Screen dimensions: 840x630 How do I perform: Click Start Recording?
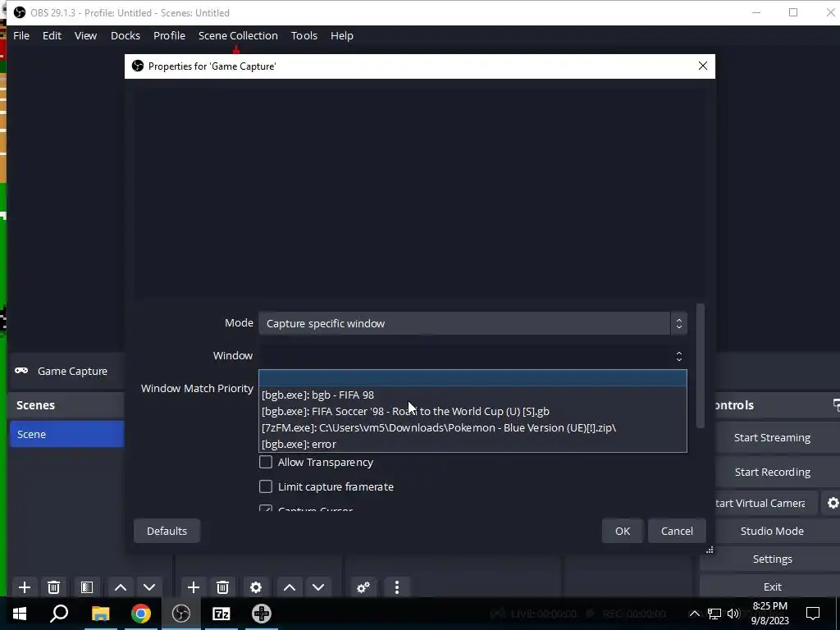coord(772,472)
